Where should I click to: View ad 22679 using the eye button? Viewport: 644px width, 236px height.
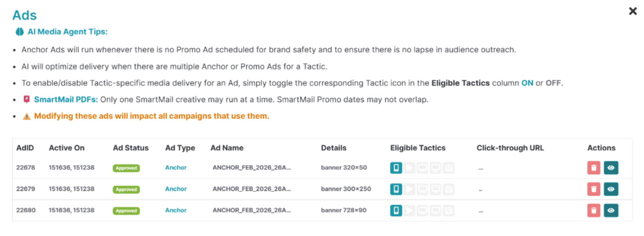click(x=611, y=189)
